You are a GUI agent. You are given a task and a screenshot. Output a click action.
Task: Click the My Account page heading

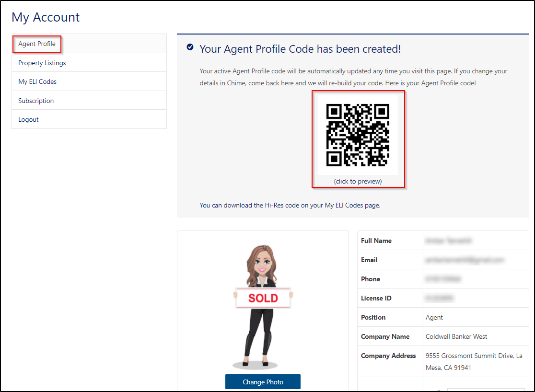[46, 17]
